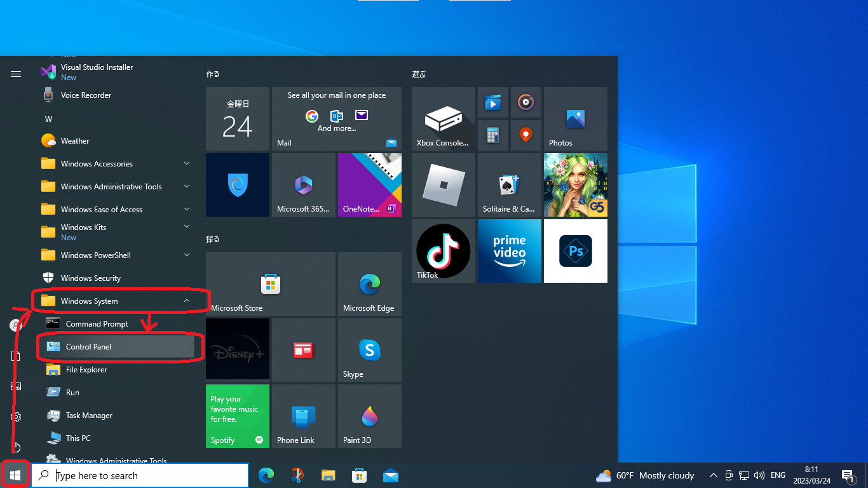Open Control Panel from the list
This screenshot has height=488, width=868.
[x=89, y=347]
